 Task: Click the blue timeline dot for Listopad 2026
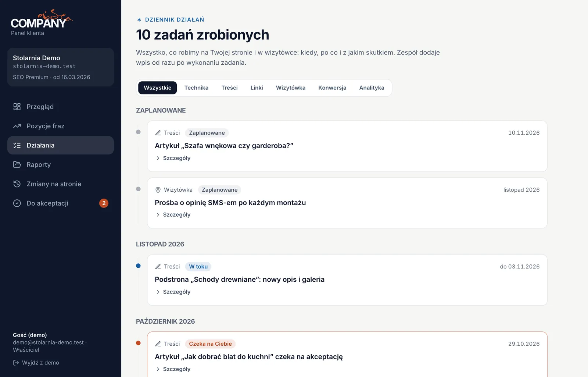(x=138, y=266)
